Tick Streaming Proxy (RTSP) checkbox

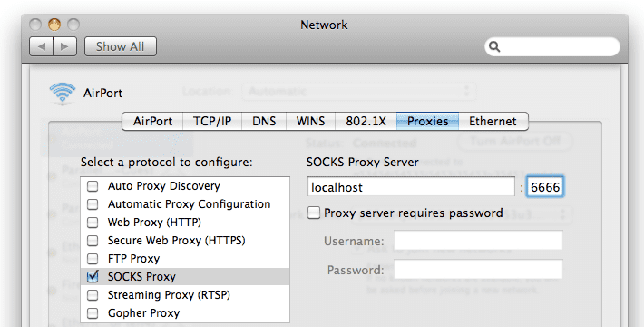93,295
